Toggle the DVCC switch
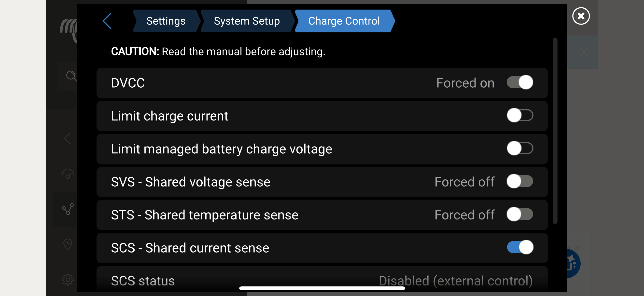 [x=520, y=82]
